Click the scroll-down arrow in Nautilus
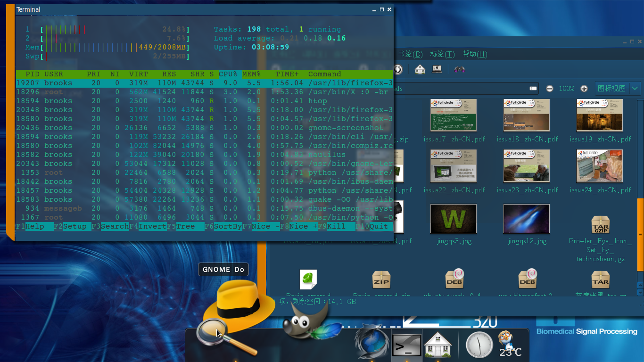This screenshot has height=362, width=644. tap(640, 292)
